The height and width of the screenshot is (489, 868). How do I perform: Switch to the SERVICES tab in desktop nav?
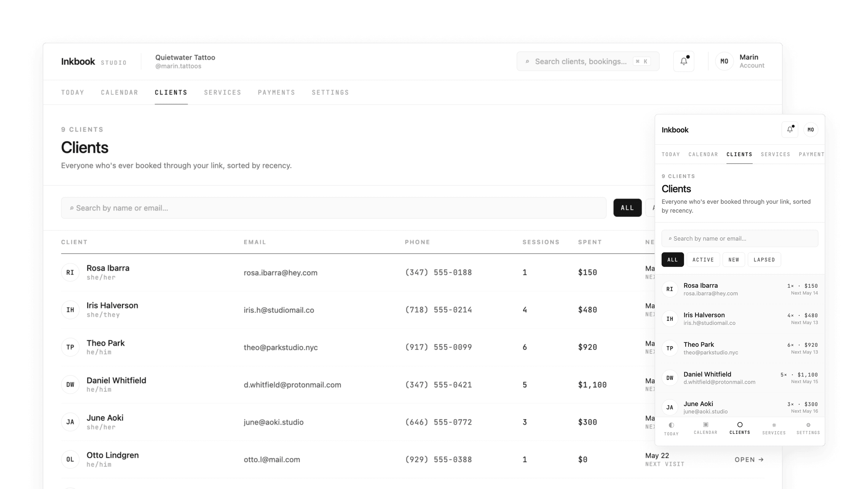223,92
